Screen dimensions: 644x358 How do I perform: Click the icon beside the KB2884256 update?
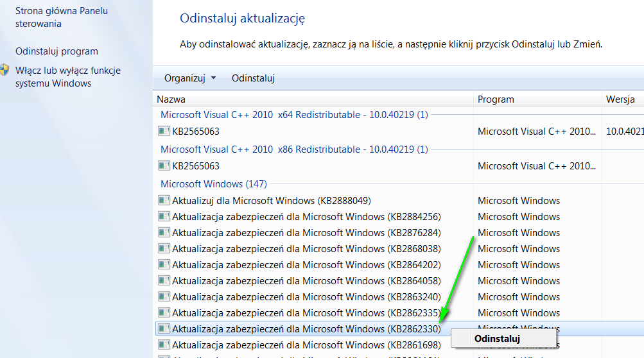pyautogui.click(x=164, y=216)
